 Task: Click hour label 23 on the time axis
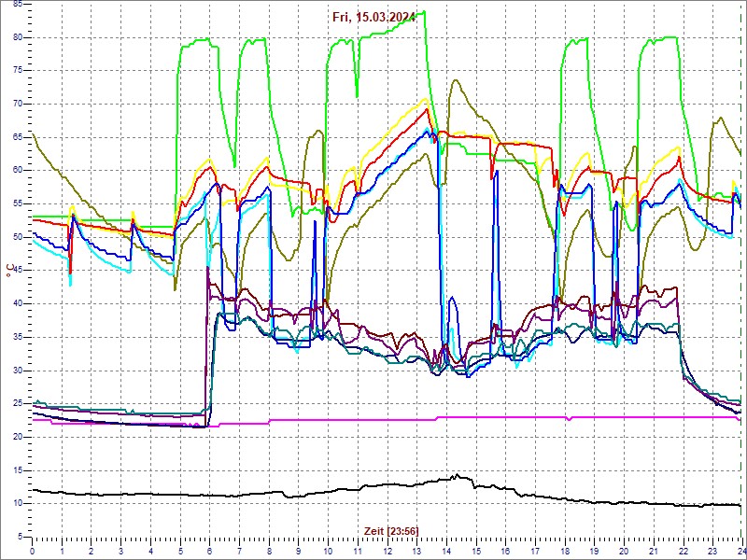[x=712, y=551]
